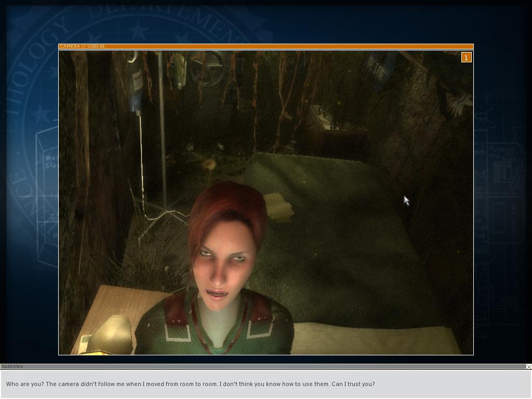This screenshot has height=399, width=532.
Task: Click the CAMERA // UD01-01 title bar
Action: (x=266, y=46)
